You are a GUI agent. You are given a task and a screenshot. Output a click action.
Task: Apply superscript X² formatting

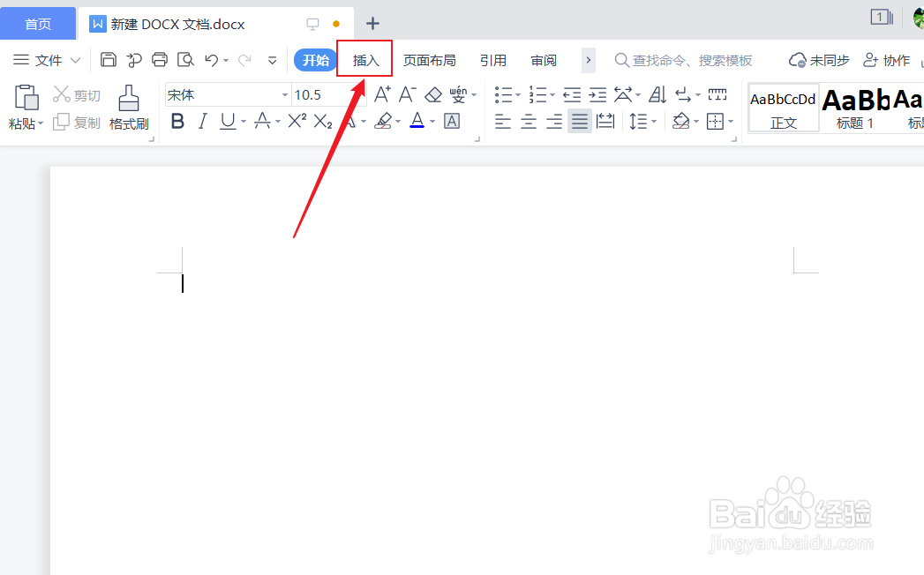point(297,122)
